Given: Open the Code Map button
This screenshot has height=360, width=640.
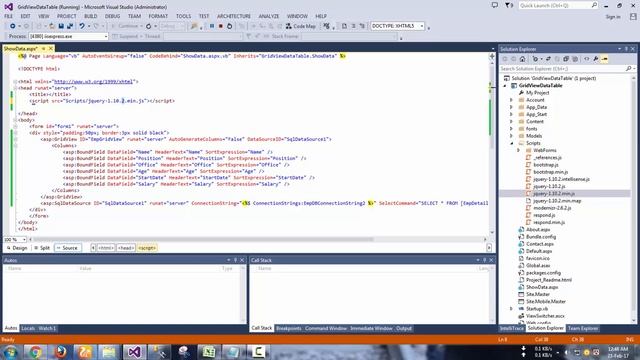Looking at the screenshot, I should pos(301,26).
